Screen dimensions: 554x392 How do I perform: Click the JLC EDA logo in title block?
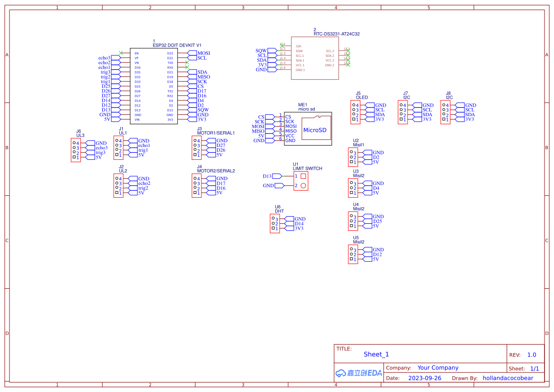358,373
